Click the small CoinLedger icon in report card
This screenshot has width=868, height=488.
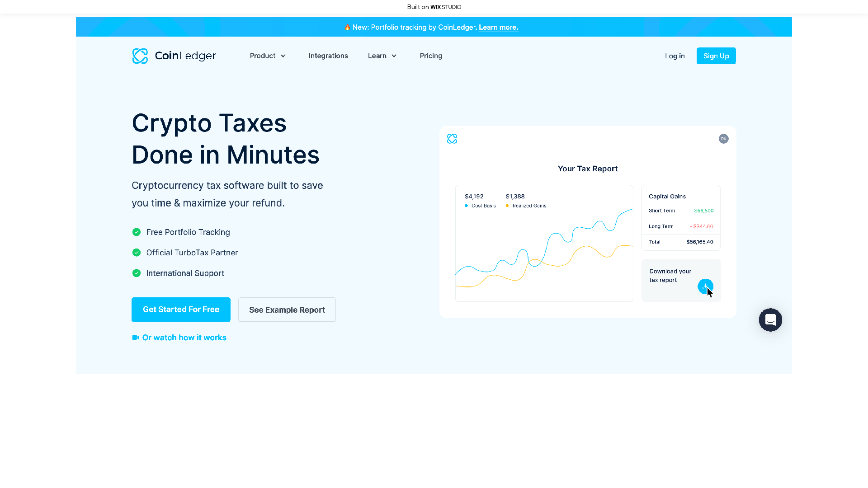(452, 139)
